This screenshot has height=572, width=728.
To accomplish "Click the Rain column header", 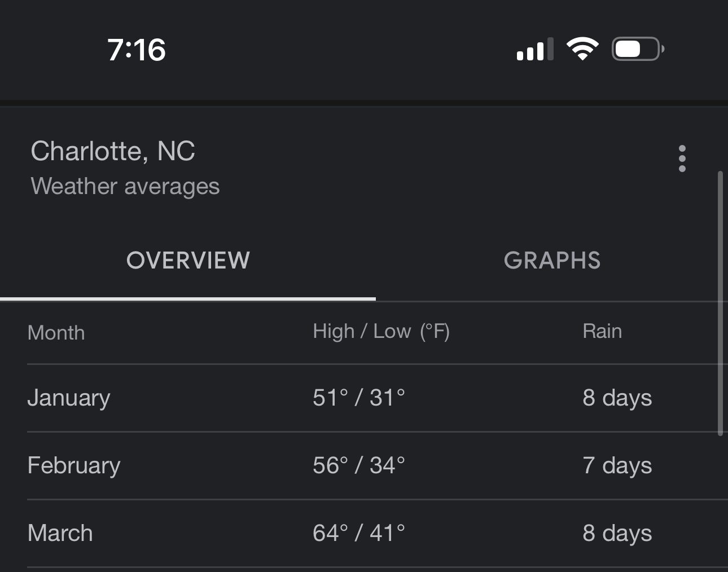I will click(602, 331).
